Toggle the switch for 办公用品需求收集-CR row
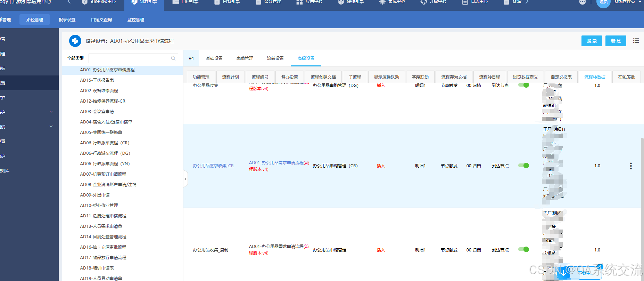 pos(523,166)
